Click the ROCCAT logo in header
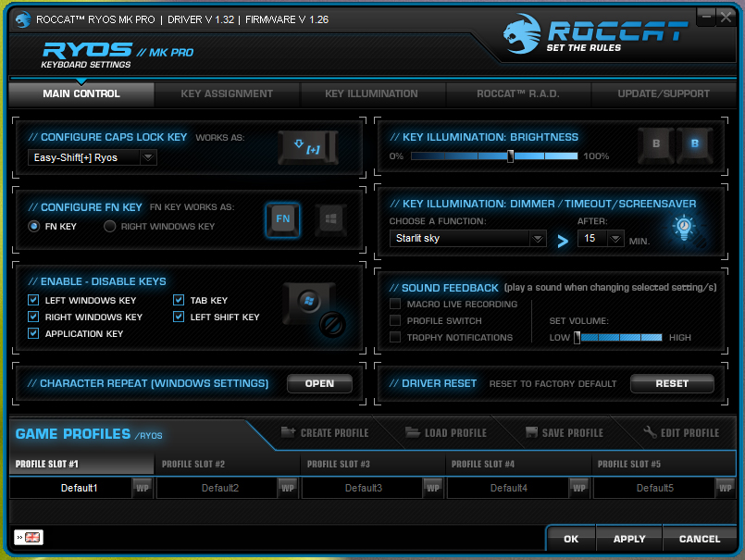 point(595,33)
